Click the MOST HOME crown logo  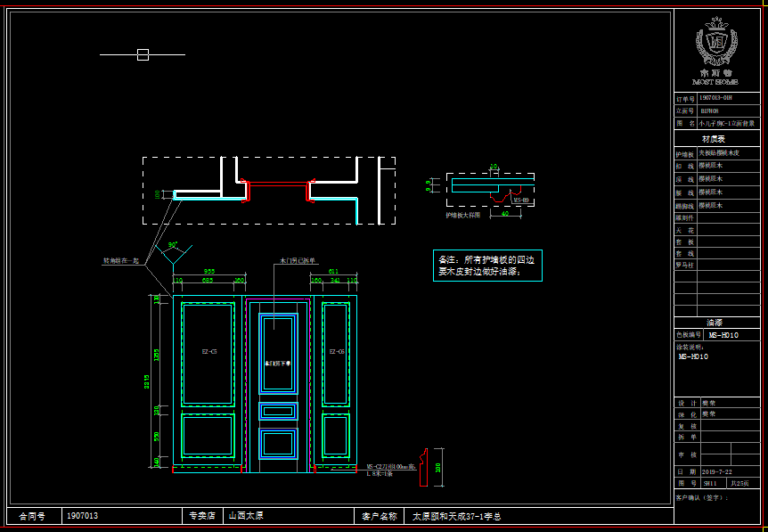click(716, 42)
